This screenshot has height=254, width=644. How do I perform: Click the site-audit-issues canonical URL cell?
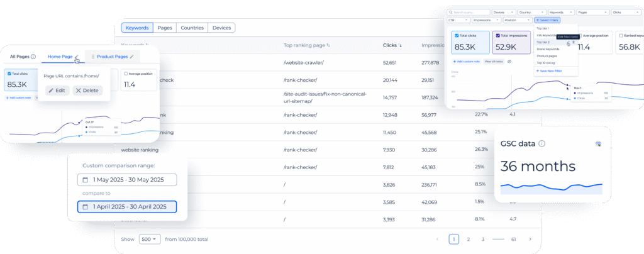coord(325,97)
